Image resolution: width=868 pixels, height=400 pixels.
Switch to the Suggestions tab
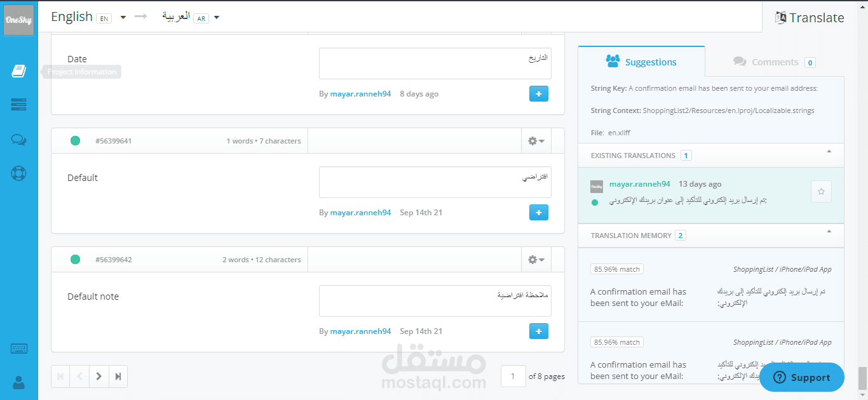point(641,62)
